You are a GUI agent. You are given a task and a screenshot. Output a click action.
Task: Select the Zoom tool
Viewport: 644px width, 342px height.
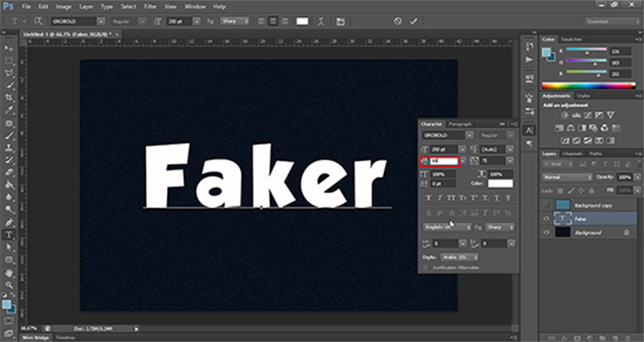[x=9, y=283]
